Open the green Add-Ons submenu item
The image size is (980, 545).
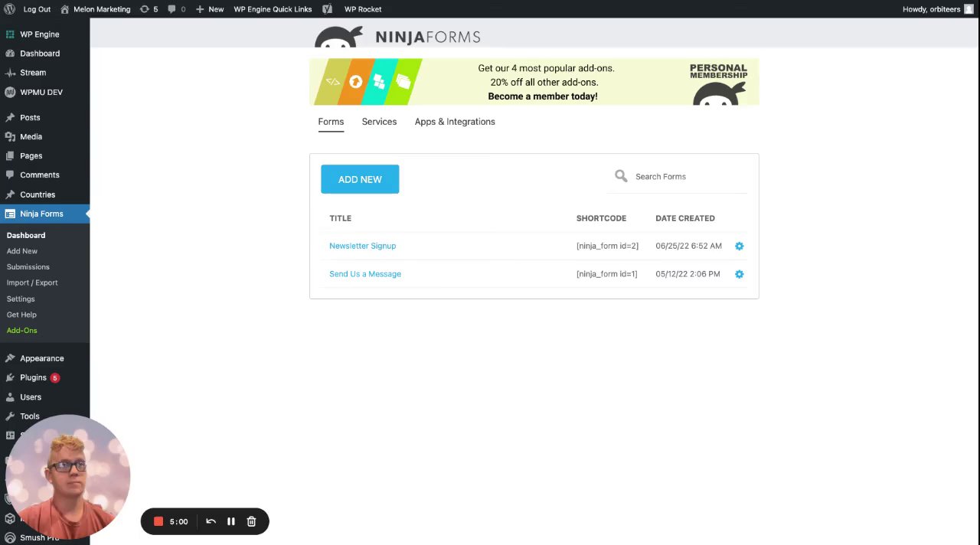pyautogui.click(x=22, y=331)
